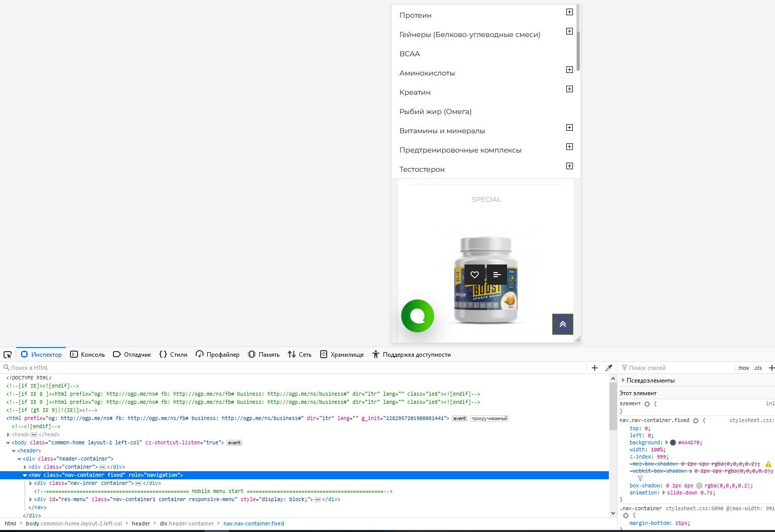Open the box-shadow rgba color swatch
The height and width of the screenshot is (532, 775).
tap(699, 485)
